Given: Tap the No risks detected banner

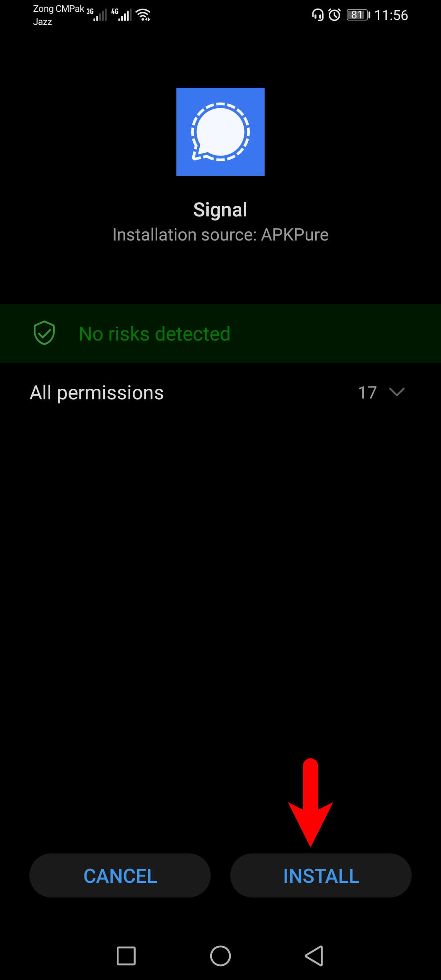Looking at the screenshot, I should [220, 333].
